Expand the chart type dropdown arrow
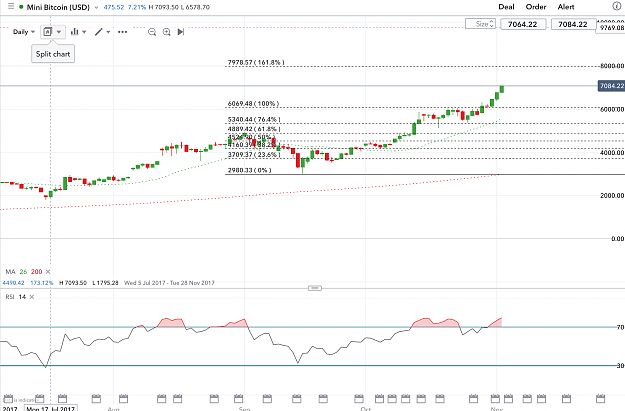The height and width of the screenshot is (411, 625). pyautogui.click(x=84, y=32)
